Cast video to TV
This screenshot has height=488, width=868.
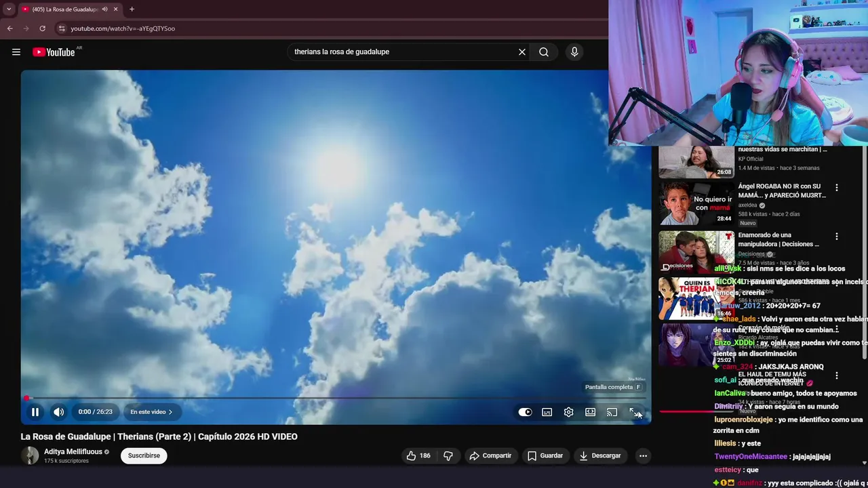612,412
